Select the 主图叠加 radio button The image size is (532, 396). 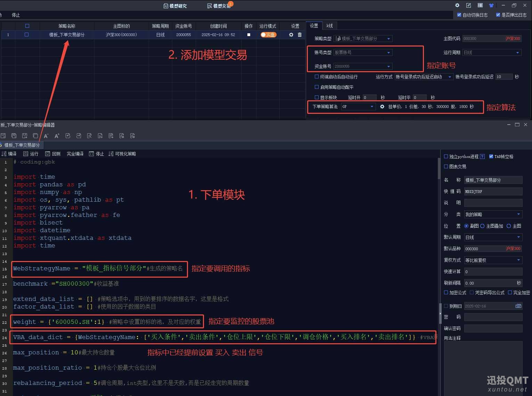(482, 226)
